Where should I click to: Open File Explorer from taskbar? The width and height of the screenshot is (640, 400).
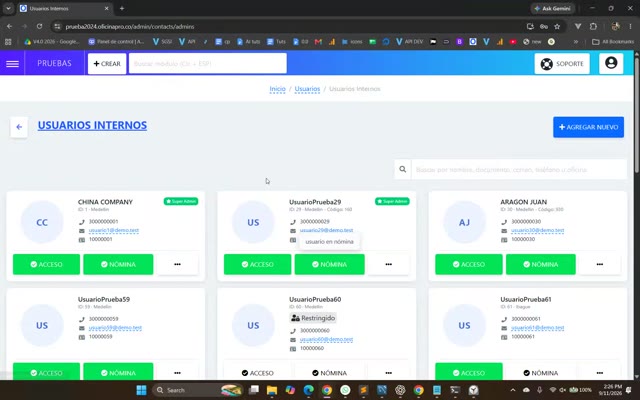272,390
